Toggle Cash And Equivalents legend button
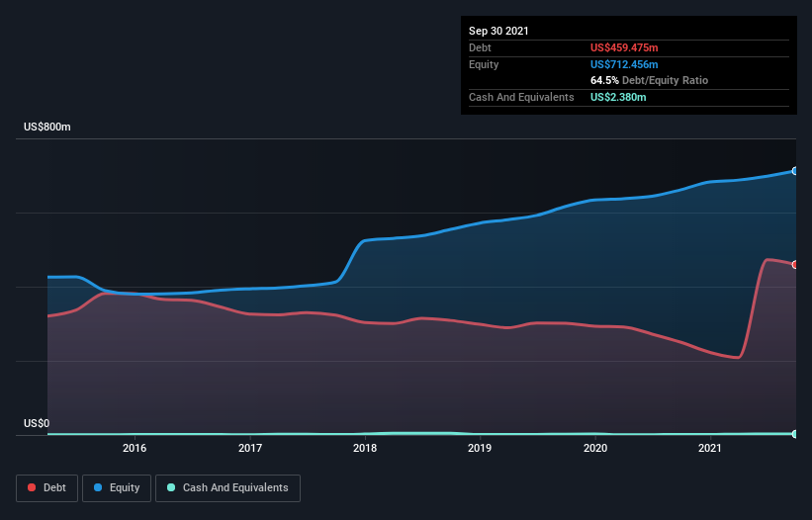The height and width of the screenshot is (520, 812). click(227, 488)
